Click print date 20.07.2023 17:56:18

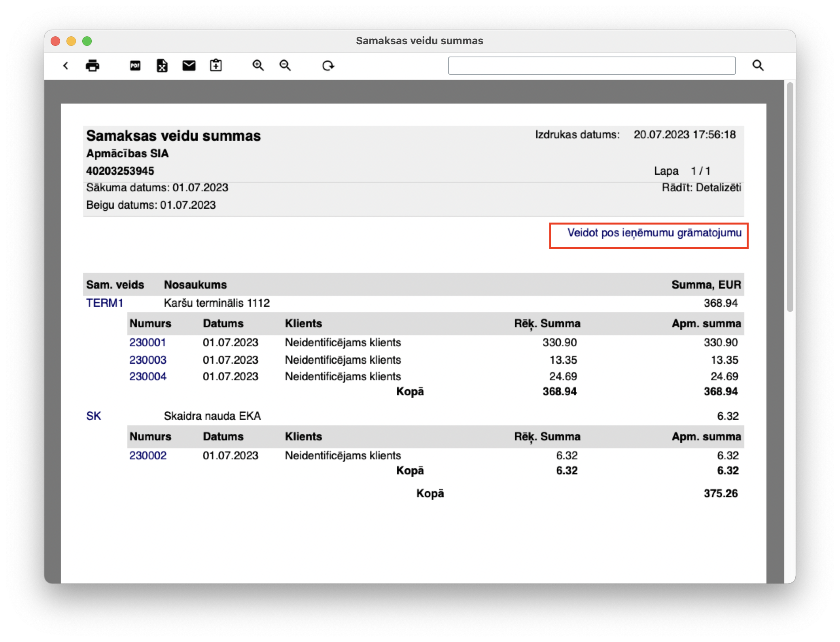point(685,134)
